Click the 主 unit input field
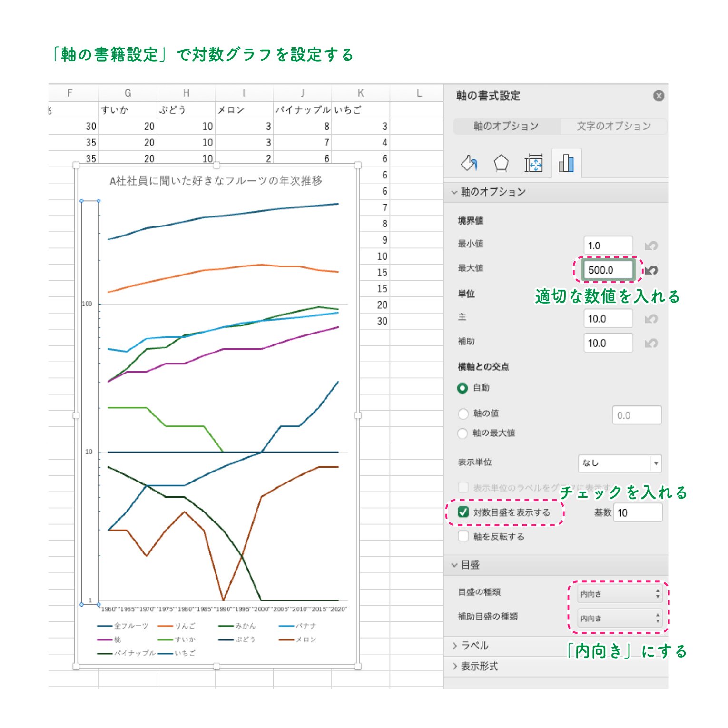 point(608,319)
